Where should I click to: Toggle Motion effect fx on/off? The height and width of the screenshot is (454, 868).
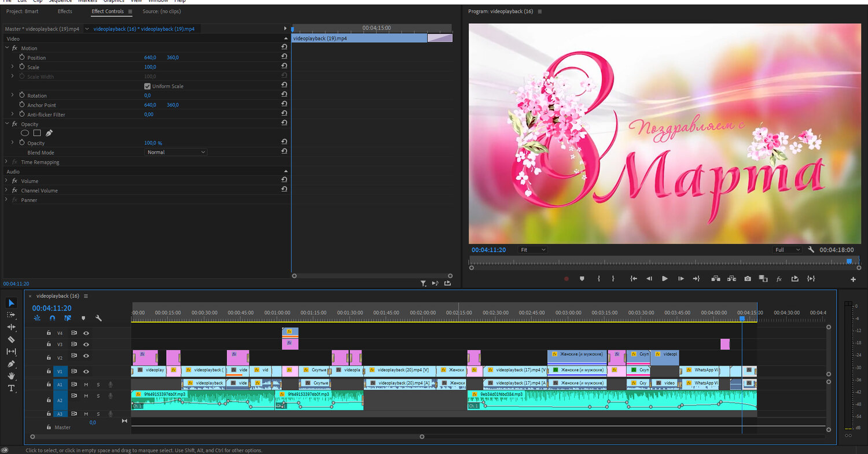tap(14, 48)
